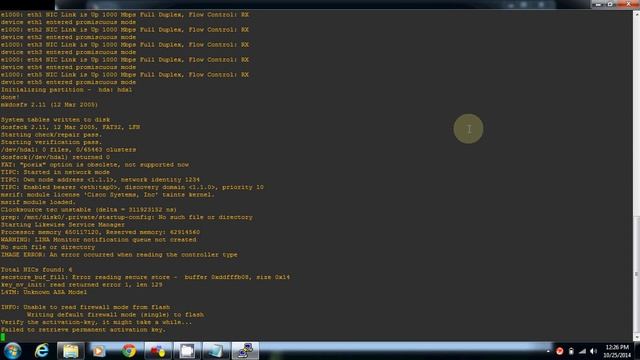Minimize the terminal window
The width and height of the screenshot is (640, 360).
[x=599, y=4]
